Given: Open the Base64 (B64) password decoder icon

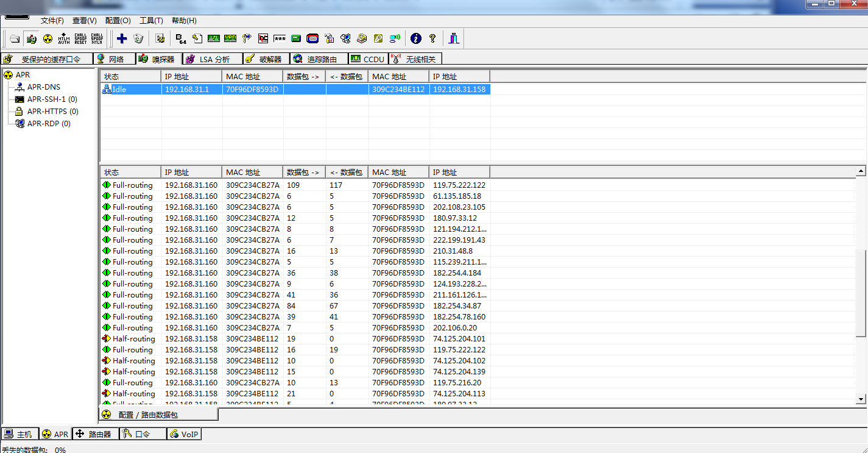Looking at the screenshot, I should point(181,39).
